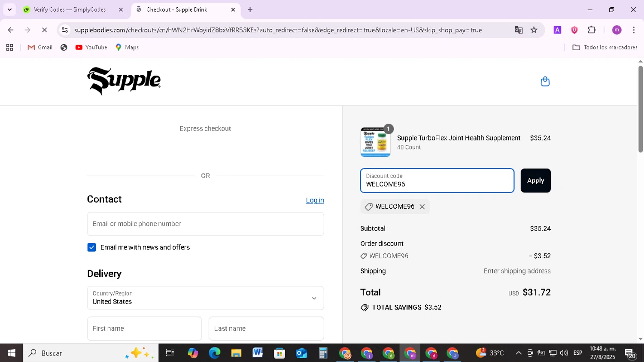Translate this page icon

point(519,30)
